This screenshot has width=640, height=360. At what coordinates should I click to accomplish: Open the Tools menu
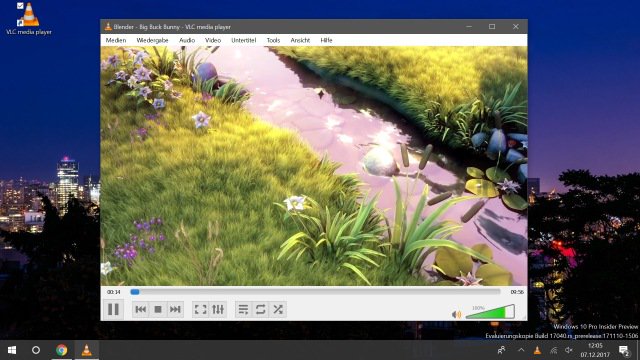click(273, 40)
